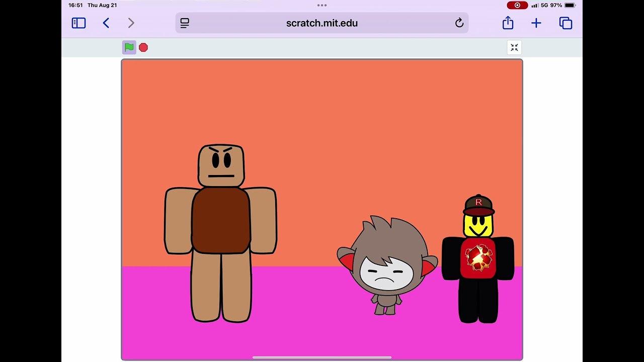Click the green flag to start project
The image size is (644, 362).
(129, 47)
